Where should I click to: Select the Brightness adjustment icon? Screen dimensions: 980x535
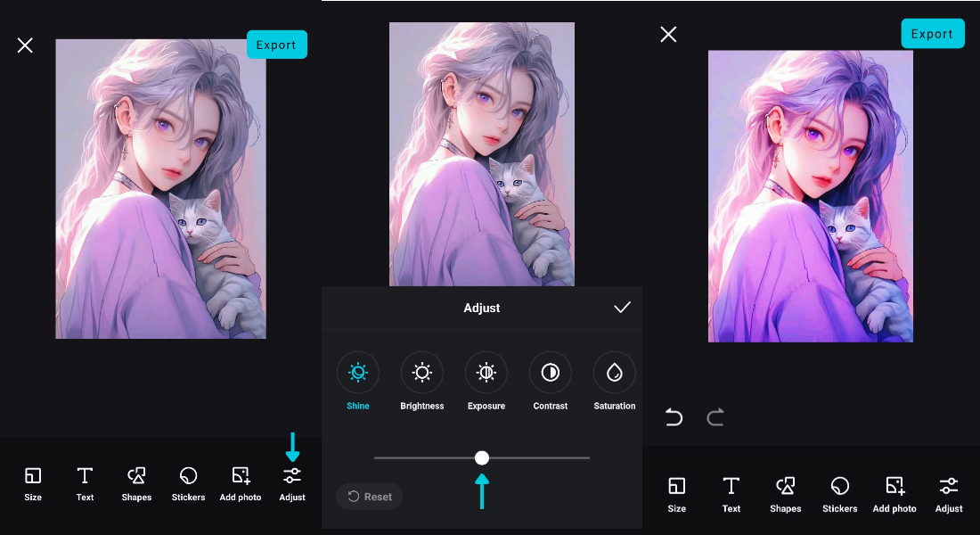421,372
